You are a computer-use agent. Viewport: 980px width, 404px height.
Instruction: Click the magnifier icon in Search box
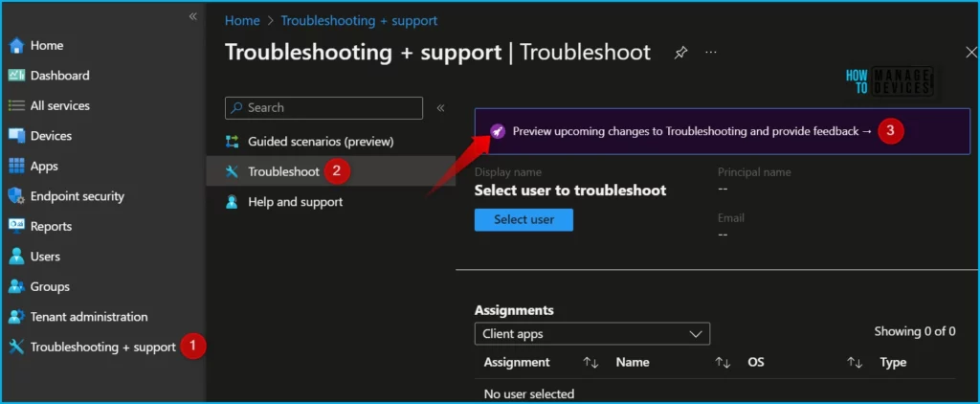[x=237, y=107]
